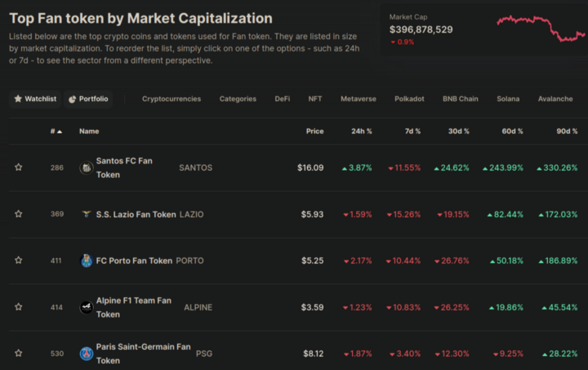The height and width of the screenshot is (370, 588).
Task: Click the 330.26% 90d value
Action: pos(557,167)
